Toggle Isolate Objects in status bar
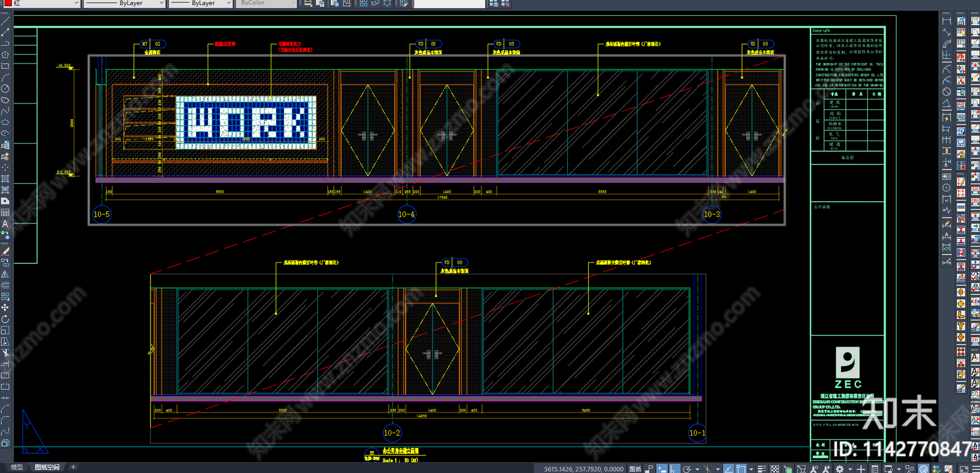 909,468
